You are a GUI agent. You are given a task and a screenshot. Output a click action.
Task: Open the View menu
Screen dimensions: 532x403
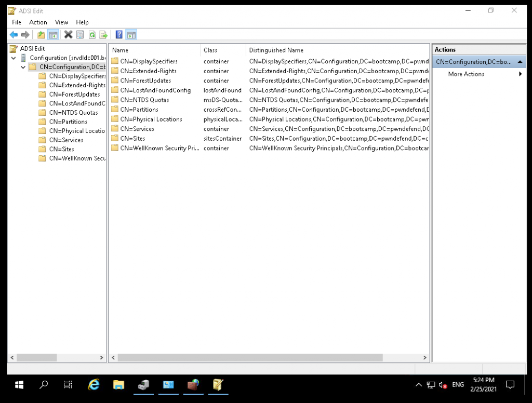(61, 22)
